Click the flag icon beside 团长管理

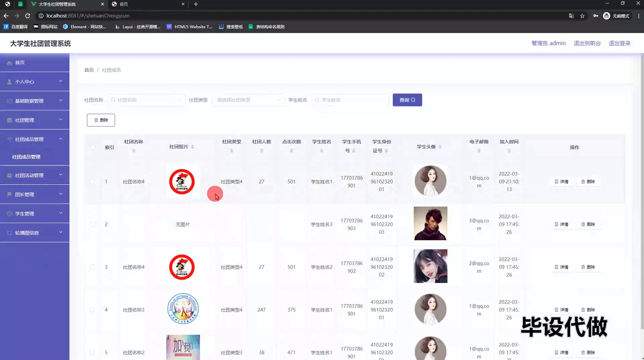[9, 194]
